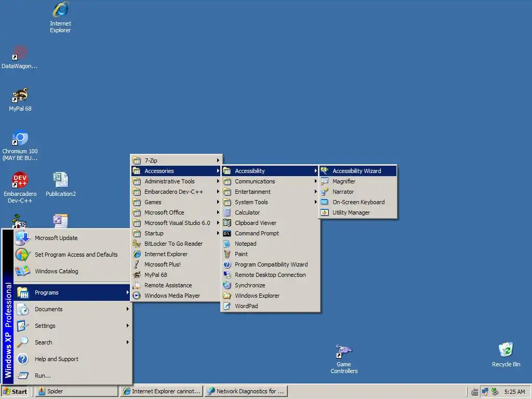Click the BitLocker To Go Reader icon
The width and height of the screenshot is (532, 399).
tap(137, 244)
